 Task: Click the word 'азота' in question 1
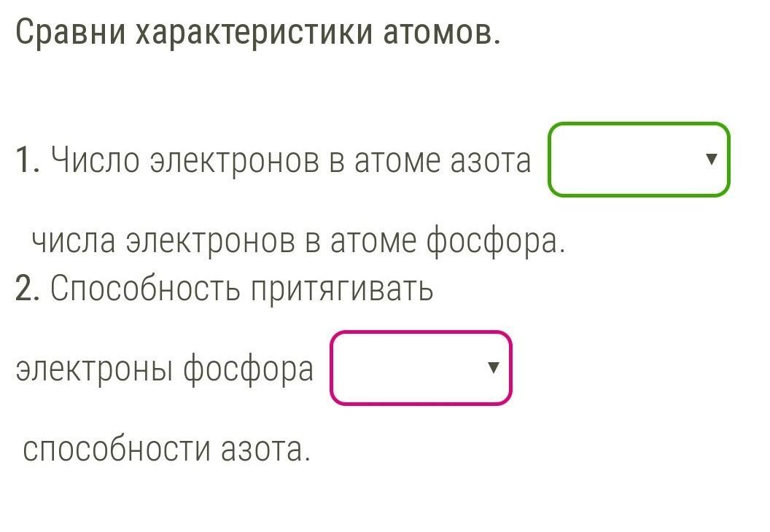pos(490,160)
